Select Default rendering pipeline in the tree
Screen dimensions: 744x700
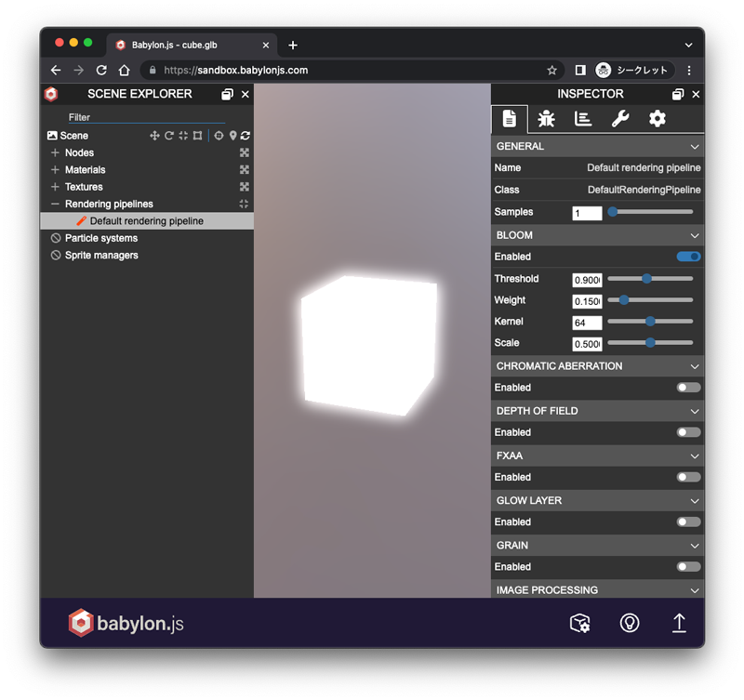[147, 221]
